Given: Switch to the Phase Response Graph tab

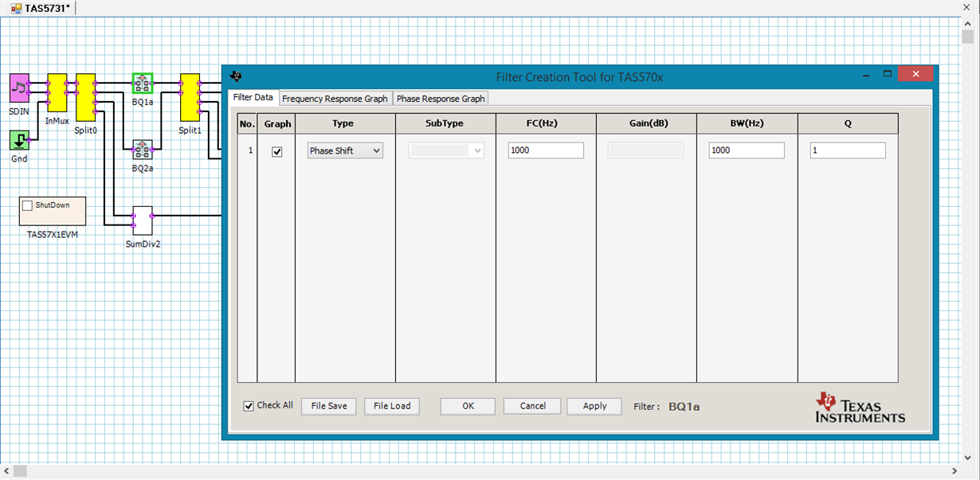Looking at the screenshot, I should tap(441, 99).
